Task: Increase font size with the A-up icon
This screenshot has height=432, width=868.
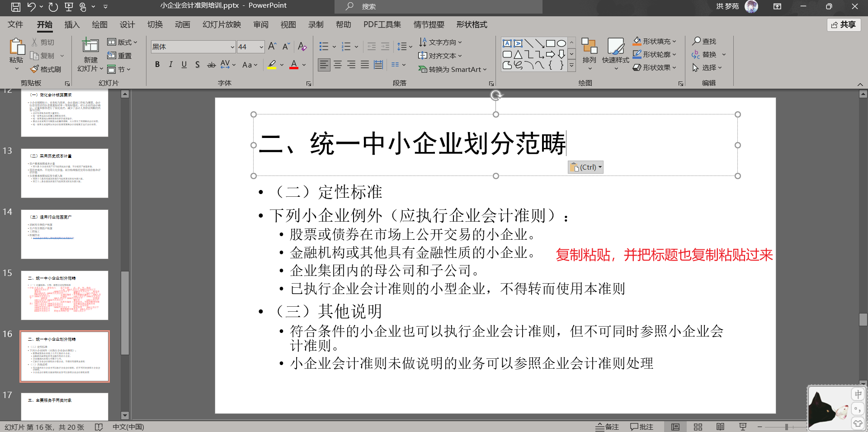Action: pos(272,47)
